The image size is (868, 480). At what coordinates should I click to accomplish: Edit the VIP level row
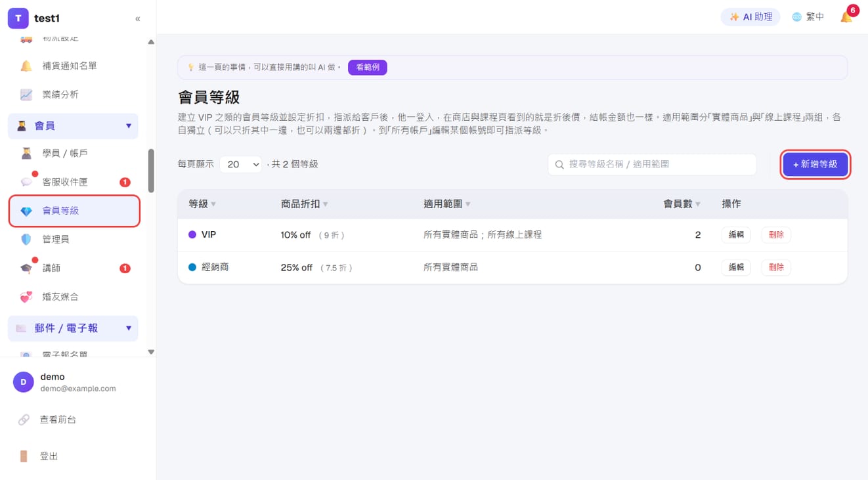click(736, 234)
